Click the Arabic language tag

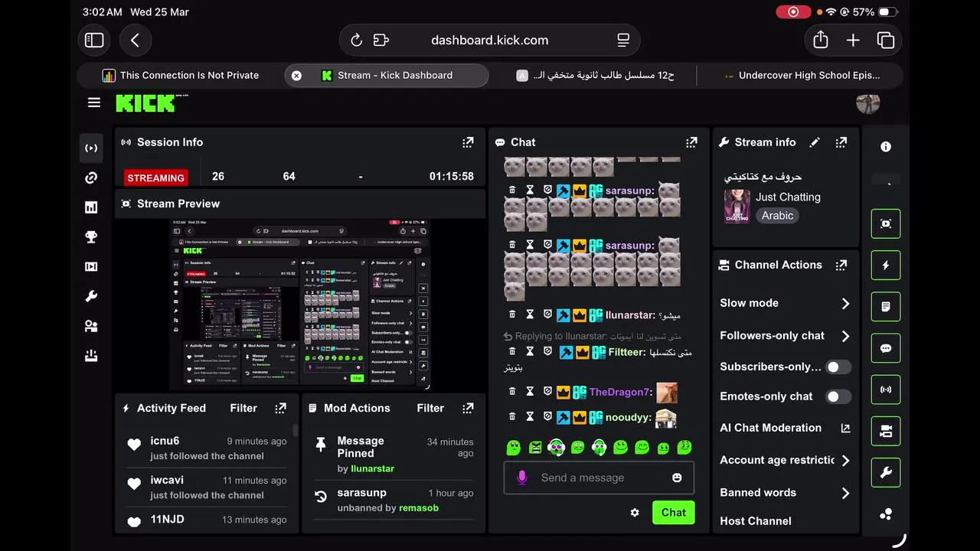tap(777, 216)
